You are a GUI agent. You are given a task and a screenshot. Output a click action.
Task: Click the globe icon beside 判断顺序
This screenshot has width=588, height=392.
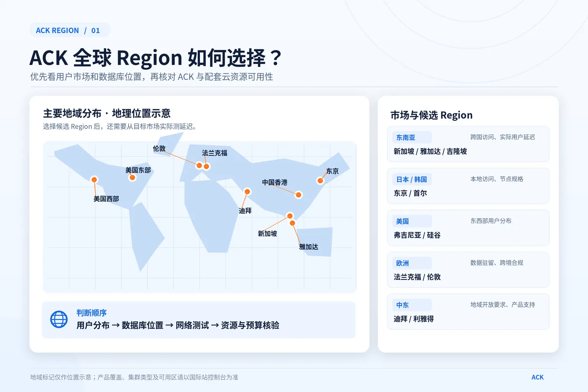coord(59,319)
